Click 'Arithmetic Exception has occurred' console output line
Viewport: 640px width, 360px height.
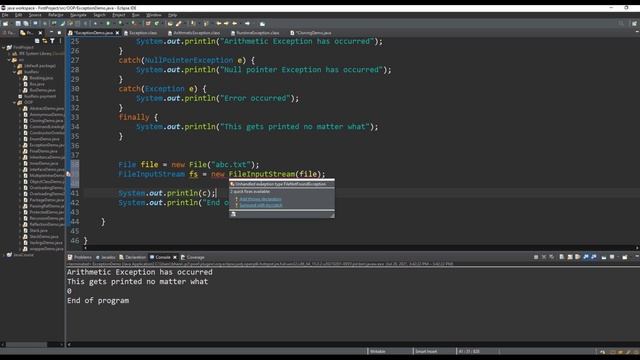click(x=140, y=272)
